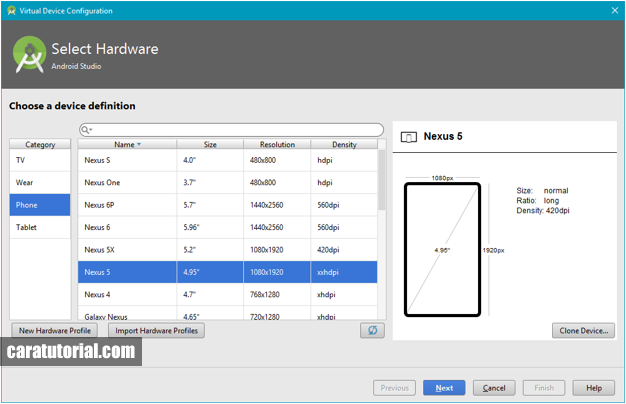Click the 5.7" size cell of Nexus 6P
Image resolution: width=626 pixels, height=404 pixels.
210,205
